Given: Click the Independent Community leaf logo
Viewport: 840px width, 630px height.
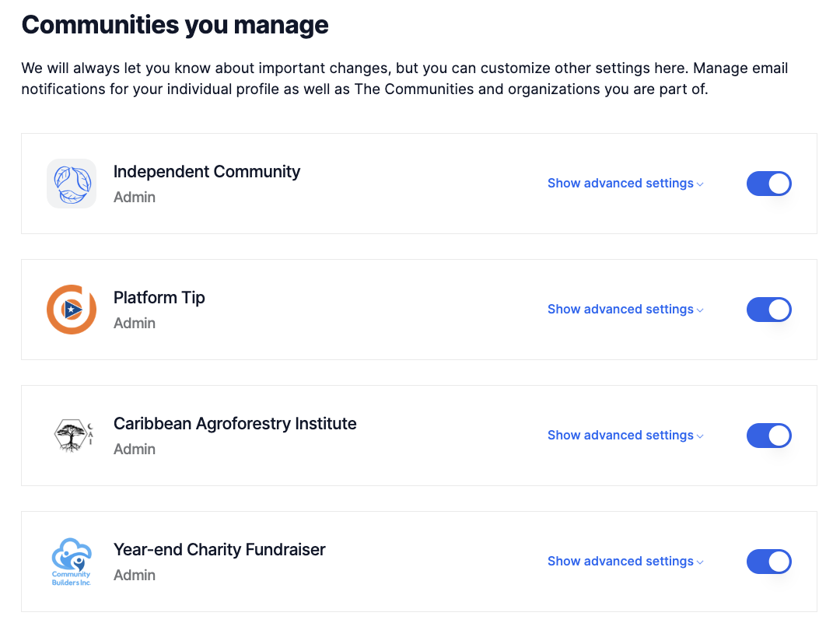Looking at the screenshot, I should point(72,184).
